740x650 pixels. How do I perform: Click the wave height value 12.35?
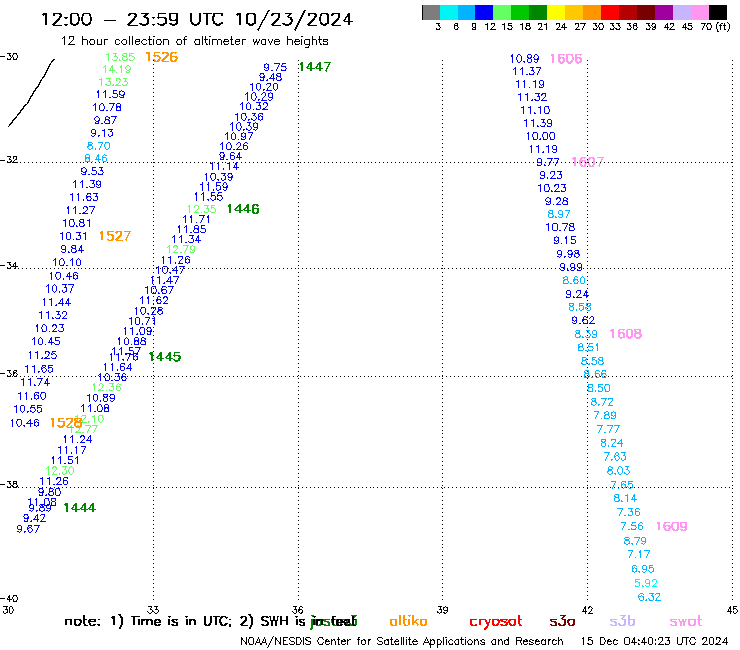point(202,209)
